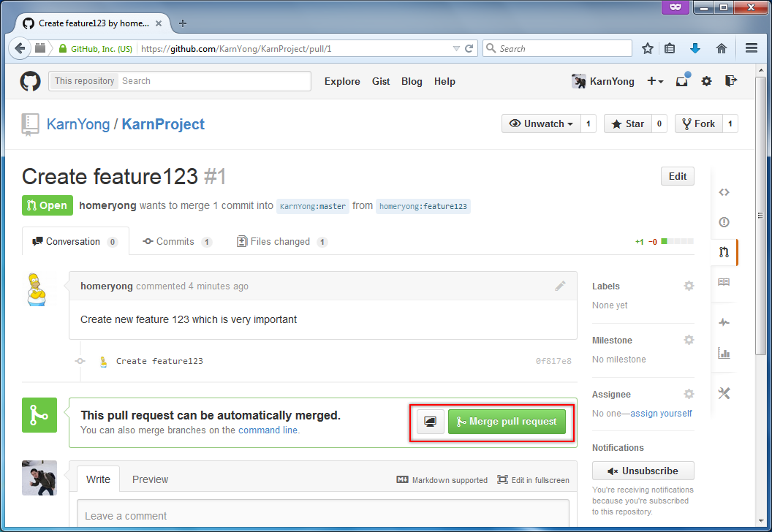Open the Labels gear menu
This screenshot has width=772, height=532.
click(689, 286)
